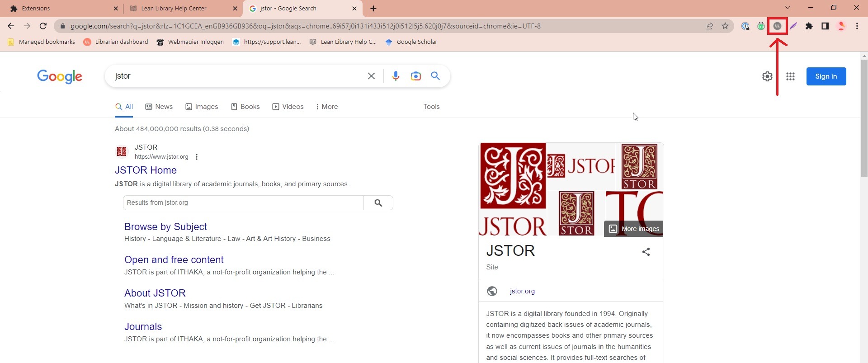
Task: Click the highlighted Lean Library extension icon
Action: pos(777,26)
